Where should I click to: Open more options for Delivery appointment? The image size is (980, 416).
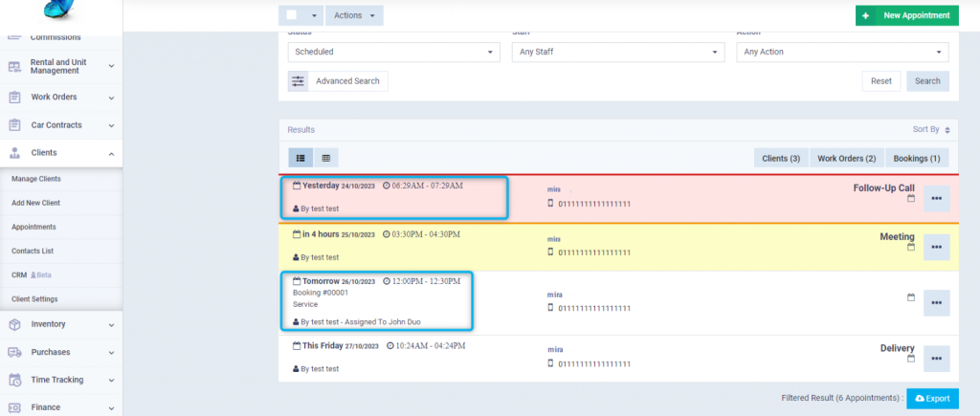pyautogui.click(x=936, y=359)
